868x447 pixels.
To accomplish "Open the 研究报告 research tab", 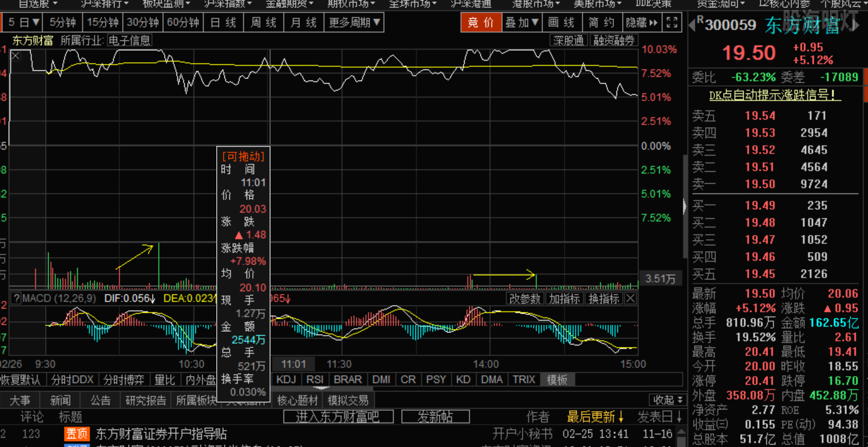I will 146,400.
